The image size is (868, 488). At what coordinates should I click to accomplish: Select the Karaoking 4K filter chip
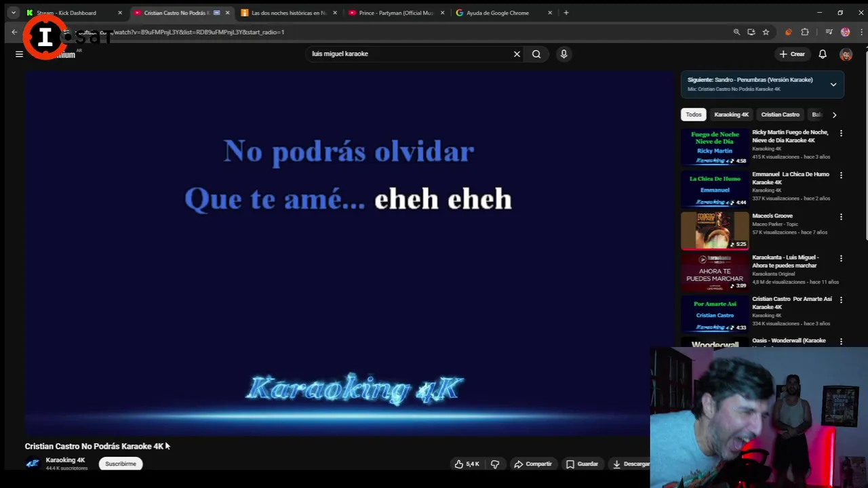click(x=731, y=115)
